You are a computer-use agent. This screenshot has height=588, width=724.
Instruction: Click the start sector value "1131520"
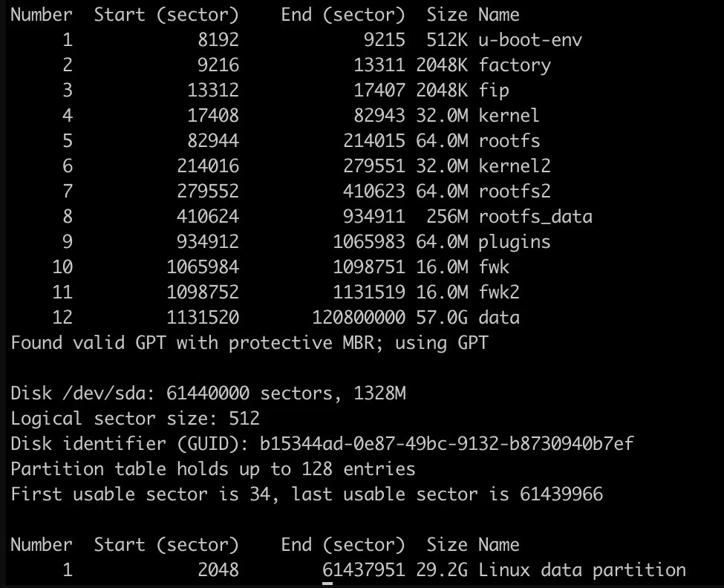pyautogui.click(x=203, y=318)
